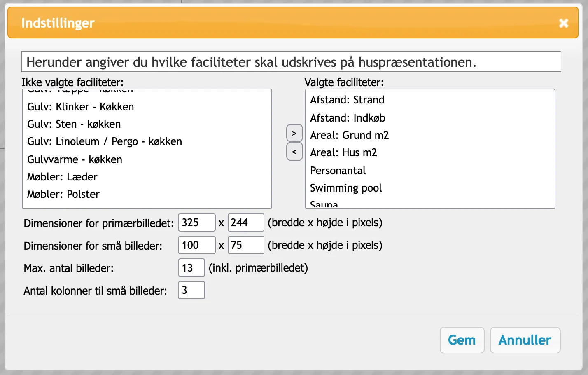
Task: Select 'Gulv: Klinker - Køkken' facility
Action: tap(80, 107)
